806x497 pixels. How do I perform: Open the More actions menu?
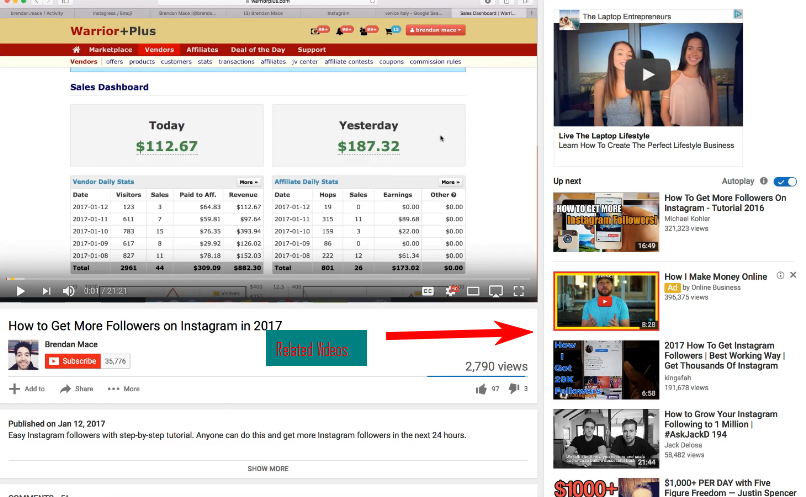click(x=123, y=389)
